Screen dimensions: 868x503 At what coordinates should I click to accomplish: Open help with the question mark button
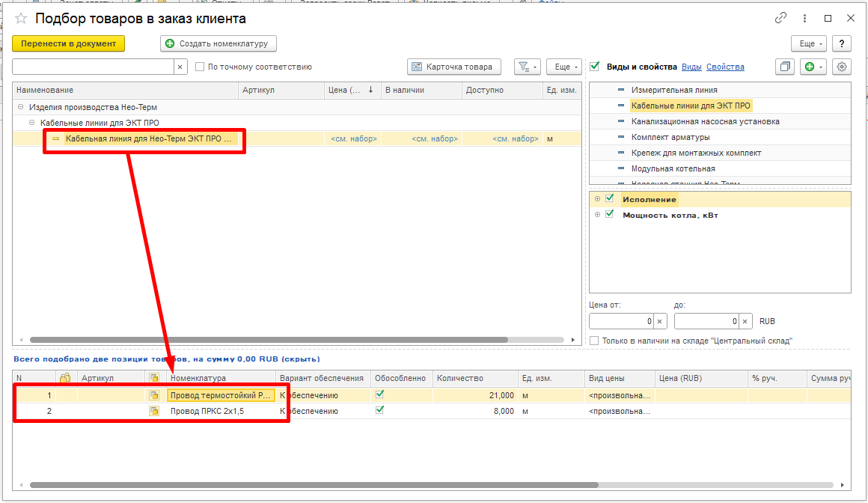coord(841,43)
